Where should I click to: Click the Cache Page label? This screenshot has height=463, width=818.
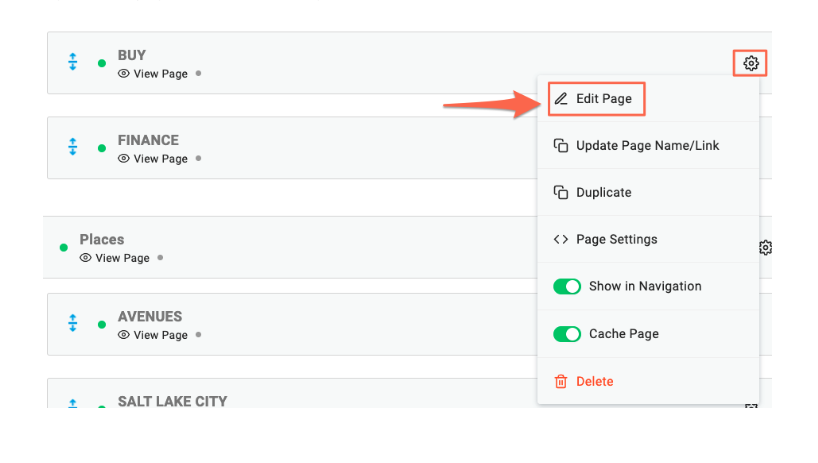point(624,334)
